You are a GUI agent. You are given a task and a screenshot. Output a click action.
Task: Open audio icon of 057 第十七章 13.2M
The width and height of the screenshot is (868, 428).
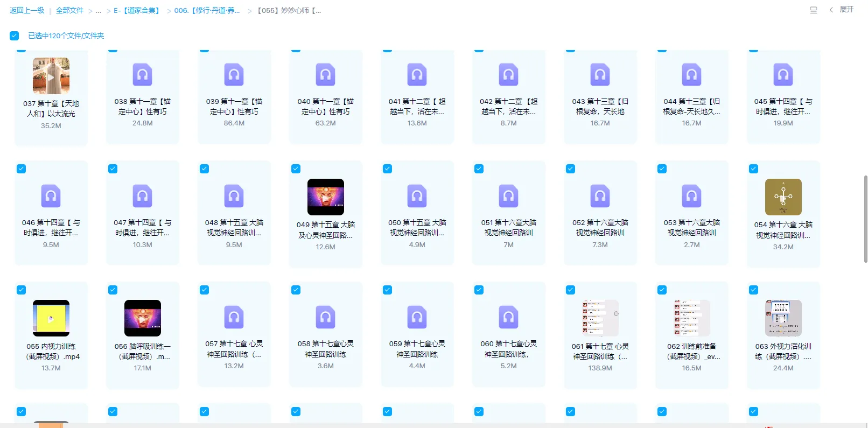tap(234, 317)
